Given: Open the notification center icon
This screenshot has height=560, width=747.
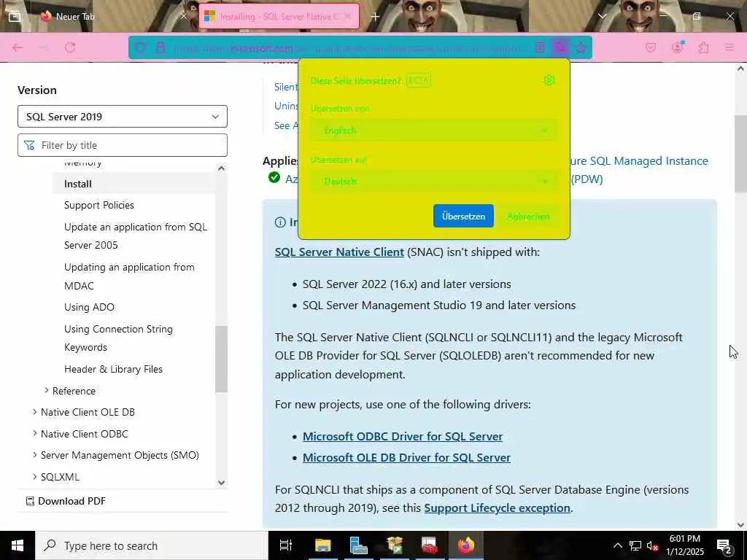Looking at the screenshot, I should 724,545.
